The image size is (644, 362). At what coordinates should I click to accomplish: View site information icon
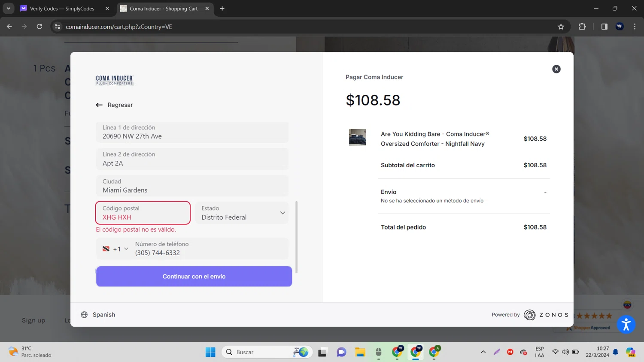coord(57,27)
